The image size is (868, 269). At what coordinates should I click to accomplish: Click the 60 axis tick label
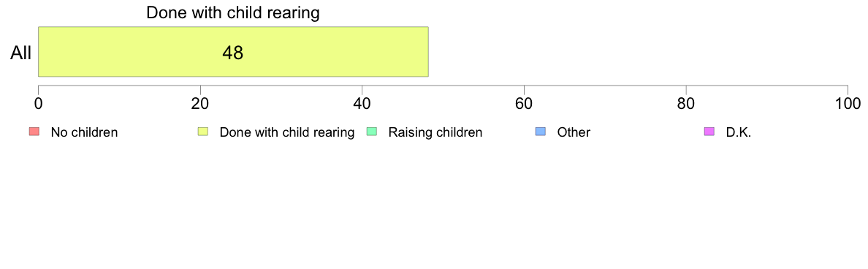[x=524, y=104]
